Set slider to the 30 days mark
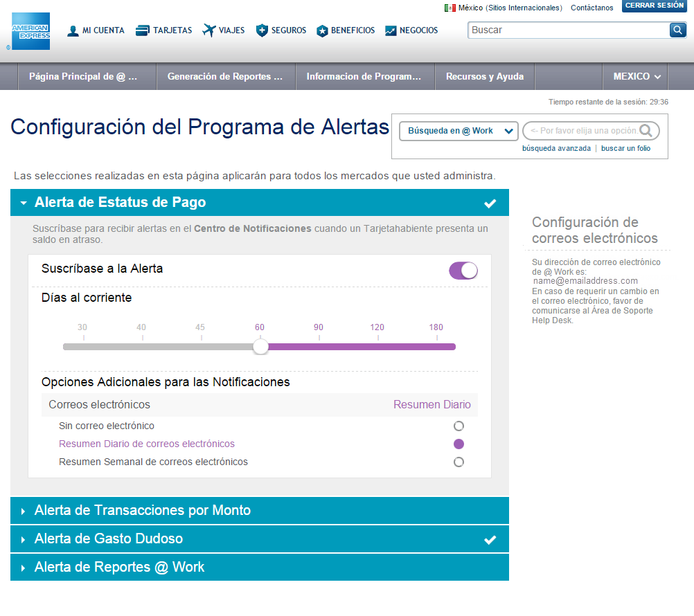The height and width of the screenshot is (616, 694). pos(84,347)
